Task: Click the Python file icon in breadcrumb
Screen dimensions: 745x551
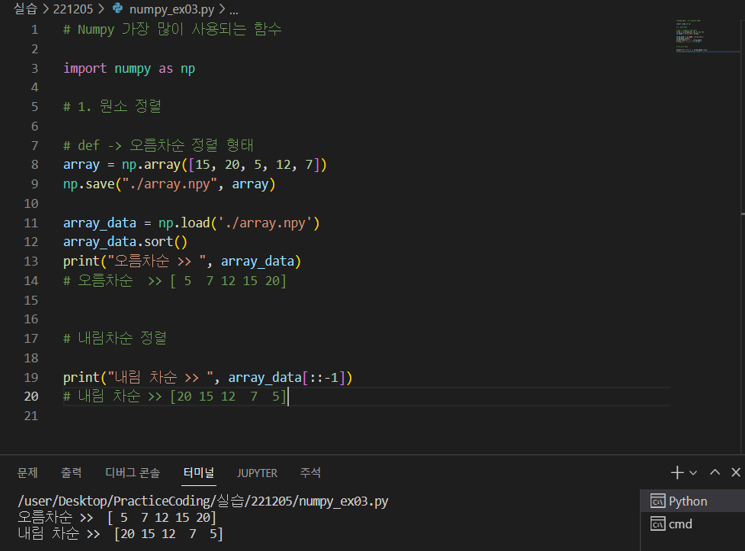Action: click(117, 8)
